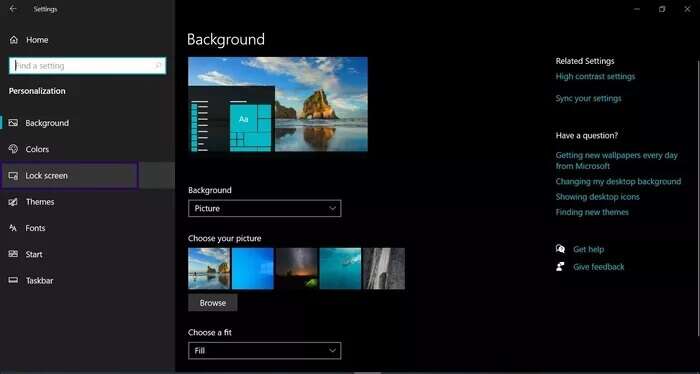
Task: Focus the Find a setting search box
Action: click(x=88, y=66)
